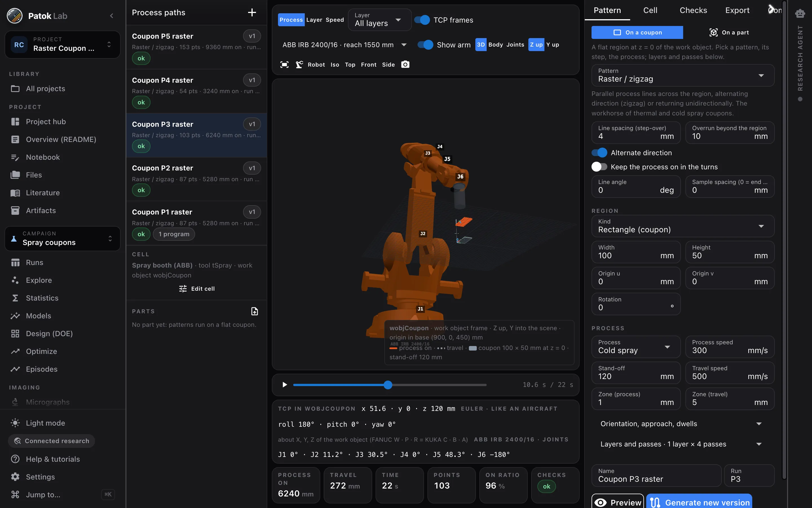Take a viewport snapshot with camera icon
The width and height of the screenshot is (812, 508).
coord(405,65)
